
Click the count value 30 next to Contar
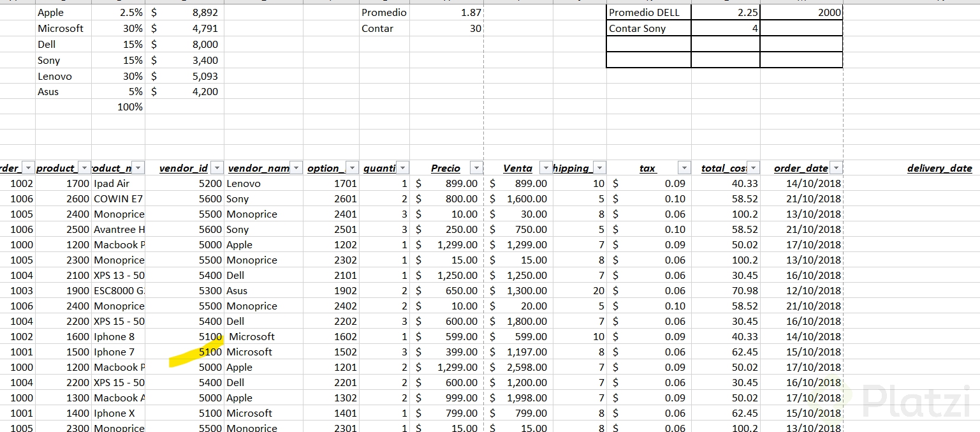coord(446,28)
